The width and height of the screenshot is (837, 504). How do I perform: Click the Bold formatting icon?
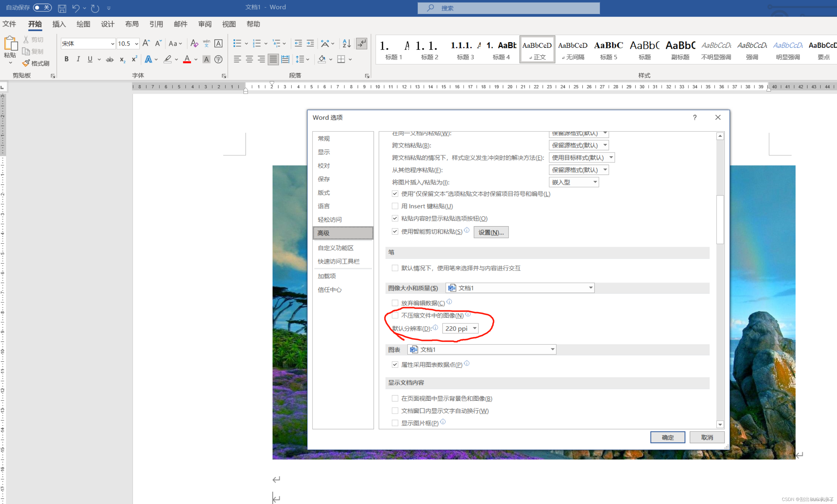(67, 59)
